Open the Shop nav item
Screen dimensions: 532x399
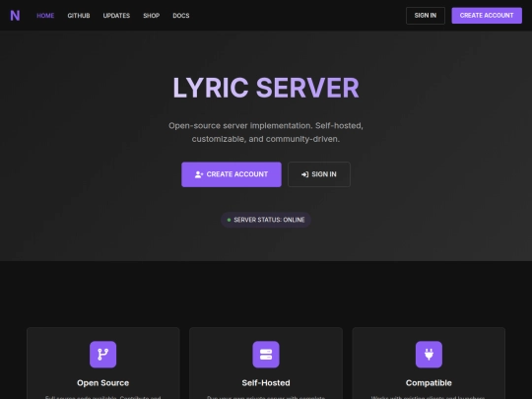coord(152,16)
